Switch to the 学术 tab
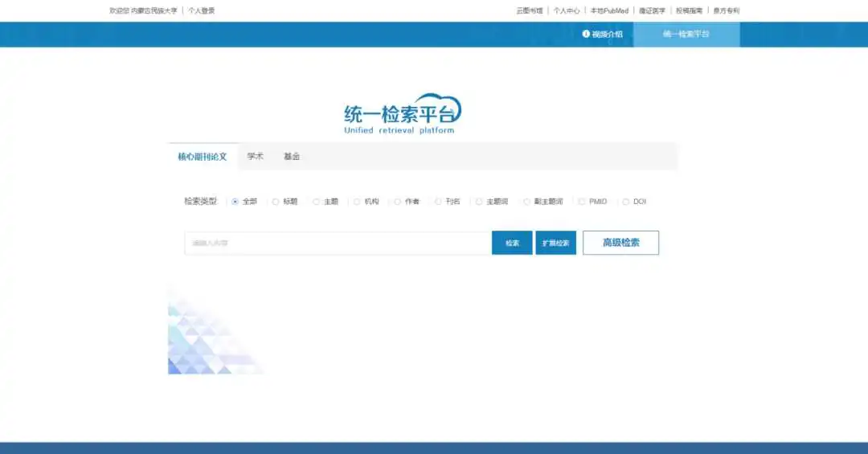This screenshot has height=454, width=868. tap(256, 157)
